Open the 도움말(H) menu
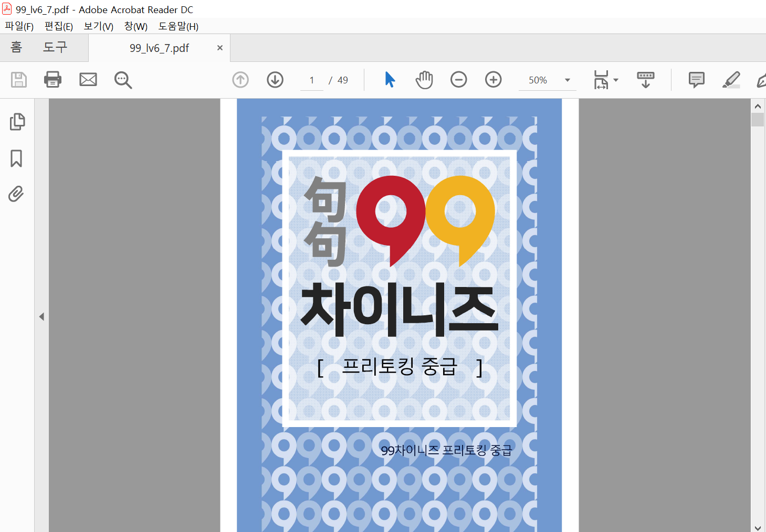Image resolution: width=766 pixels, height=532 pixels. (x=179, y=26)
